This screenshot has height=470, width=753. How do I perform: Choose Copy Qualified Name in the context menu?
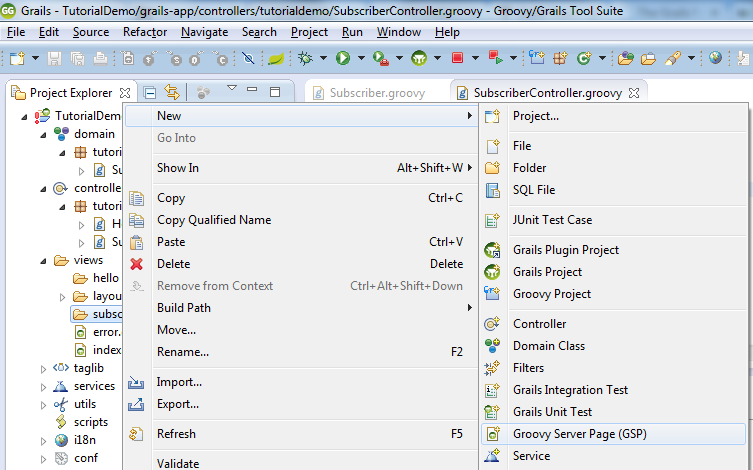[301, 220]
